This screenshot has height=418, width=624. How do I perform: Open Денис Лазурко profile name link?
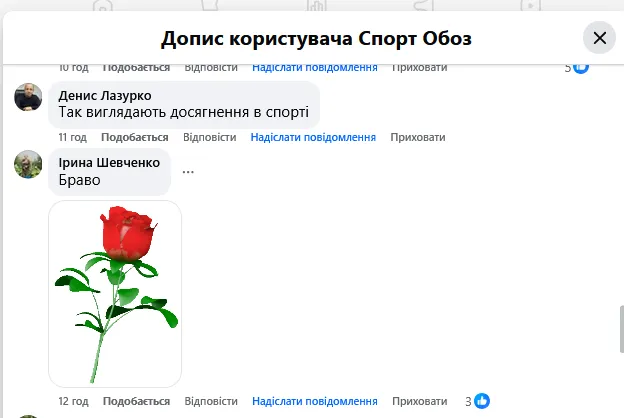click(105, 96)
